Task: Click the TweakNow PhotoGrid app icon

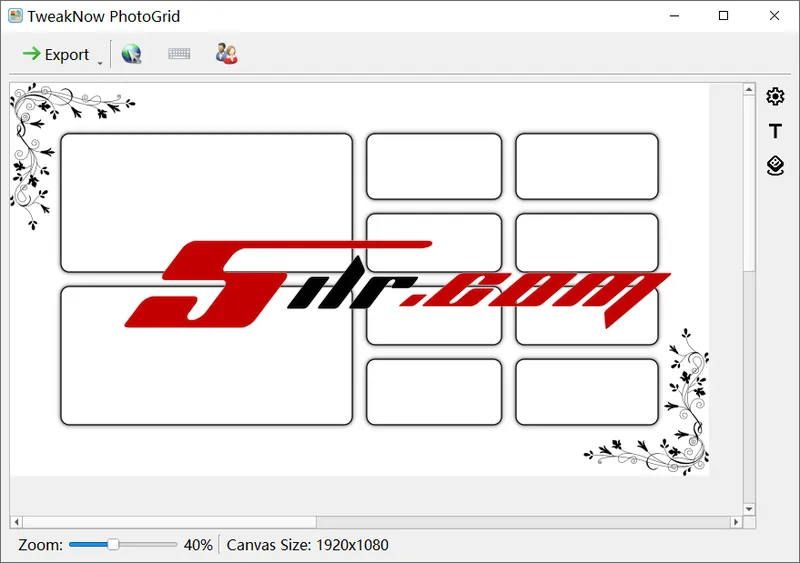Action: click(x=15, y=16)
